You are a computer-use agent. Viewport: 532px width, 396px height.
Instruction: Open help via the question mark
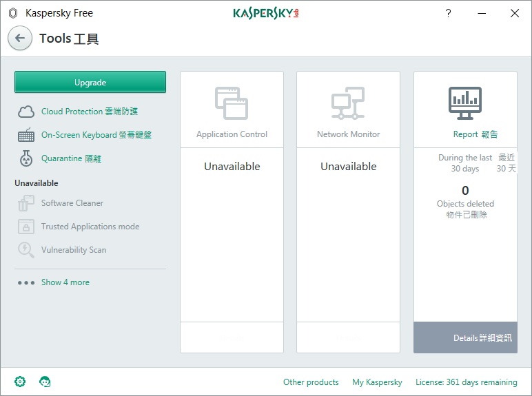pos(448,13)
